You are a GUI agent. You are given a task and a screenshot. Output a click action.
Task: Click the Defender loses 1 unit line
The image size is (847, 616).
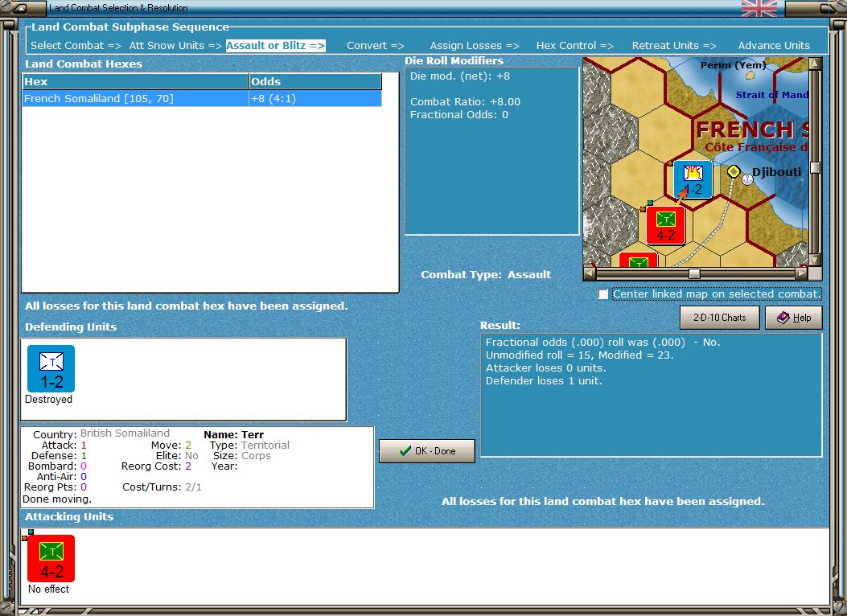pos(544,380)
